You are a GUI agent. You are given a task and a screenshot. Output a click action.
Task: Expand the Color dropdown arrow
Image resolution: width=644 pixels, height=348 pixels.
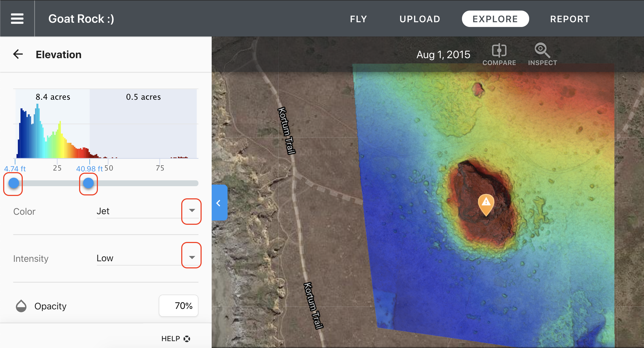coord(192,211)
